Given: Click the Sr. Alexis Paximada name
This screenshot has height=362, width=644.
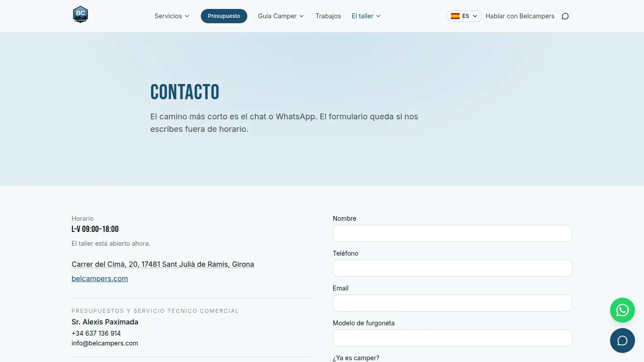Looking at the screenshot, I should (x=105, y=322).
